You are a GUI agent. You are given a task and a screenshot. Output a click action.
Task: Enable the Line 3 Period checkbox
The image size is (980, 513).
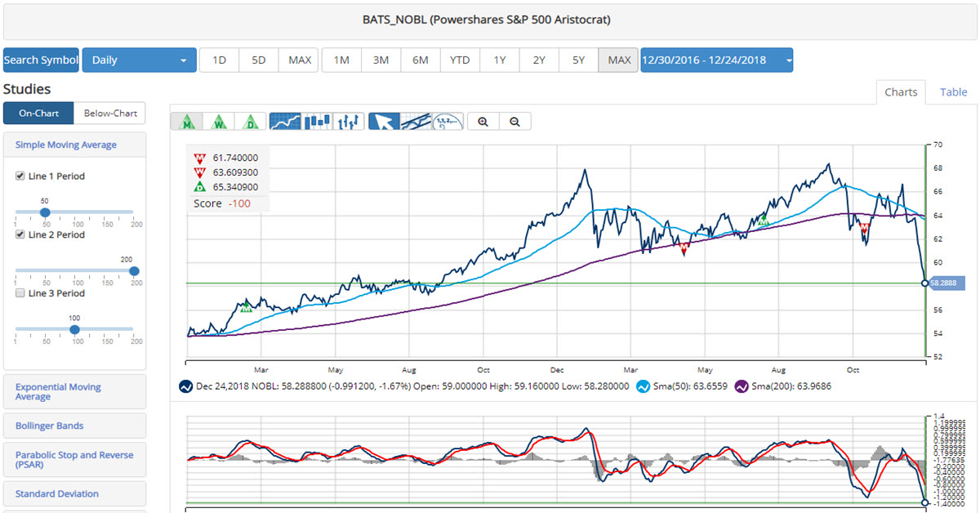tap(20, 294)
